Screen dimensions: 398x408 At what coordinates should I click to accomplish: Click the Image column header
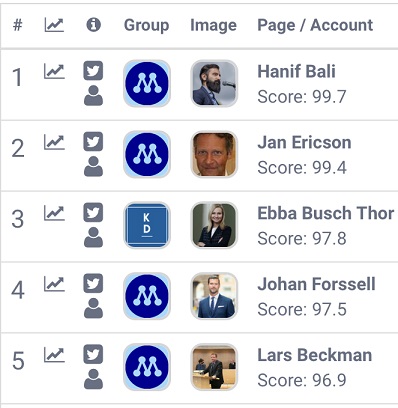[213, 25]
